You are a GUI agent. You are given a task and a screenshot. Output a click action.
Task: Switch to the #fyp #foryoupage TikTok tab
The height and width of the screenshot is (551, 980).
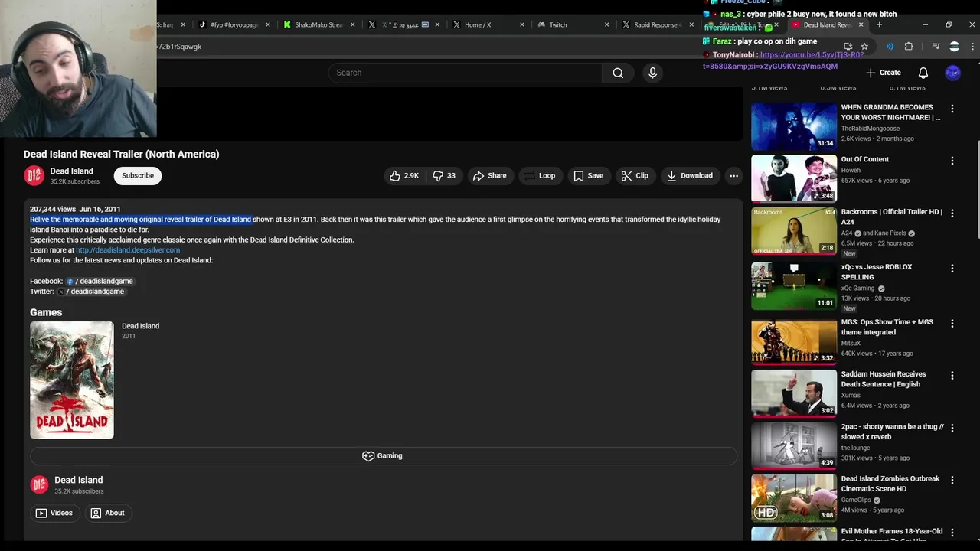[234, 24]
